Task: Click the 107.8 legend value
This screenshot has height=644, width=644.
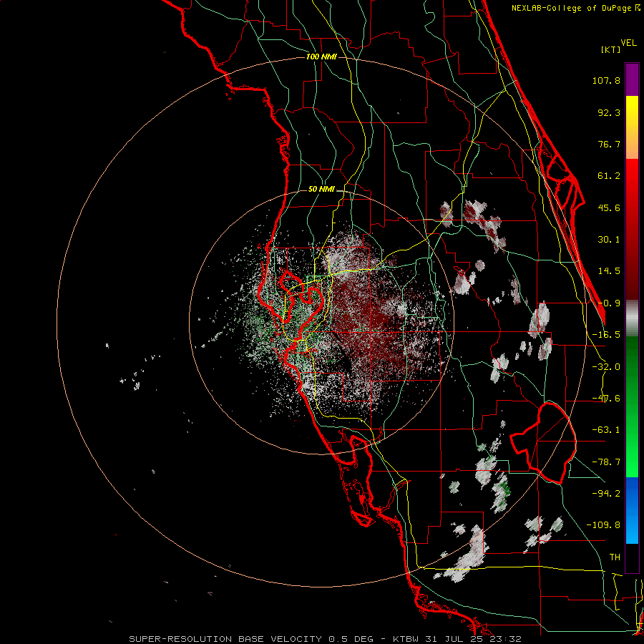Action: click(606, 80)
